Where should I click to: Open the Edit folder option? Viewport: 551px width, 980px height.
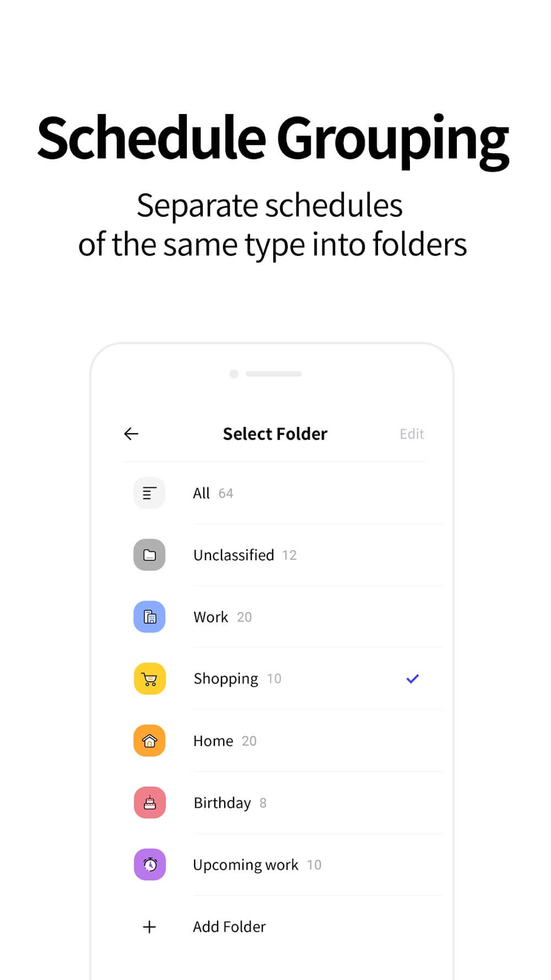click(412, 434)
